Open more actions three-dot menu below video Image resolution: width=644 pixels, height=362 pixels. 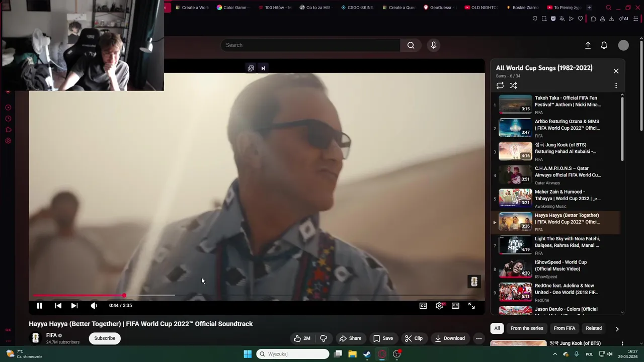479,338
